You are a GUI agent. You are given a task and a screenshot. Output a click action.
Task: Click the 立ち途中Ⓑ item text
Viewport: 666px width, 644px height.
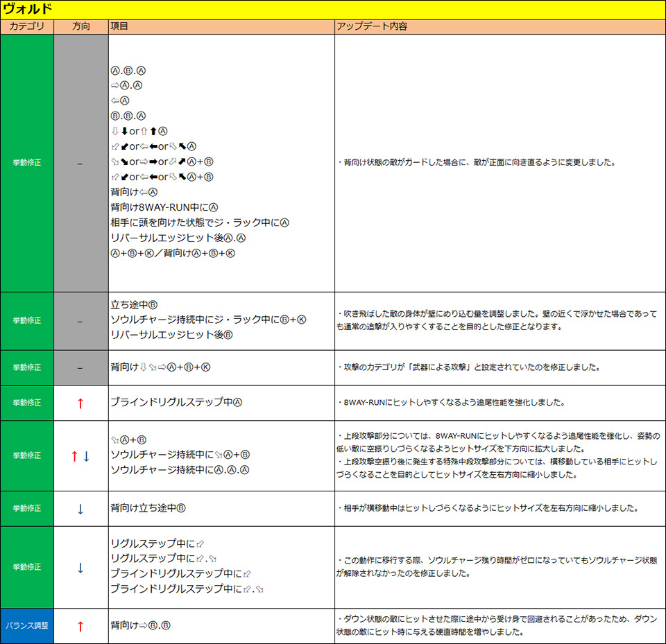[x=135, y=304]
